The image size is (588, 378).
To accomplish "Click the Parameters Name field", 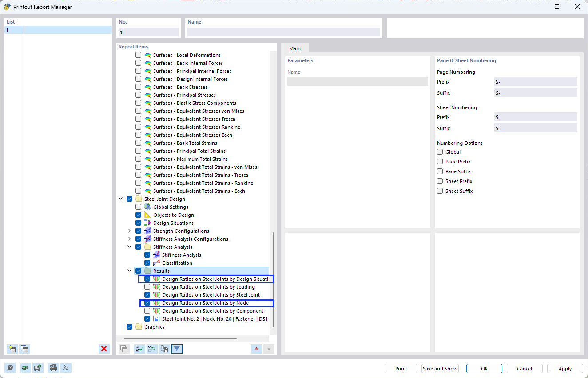I will (358, 81).
